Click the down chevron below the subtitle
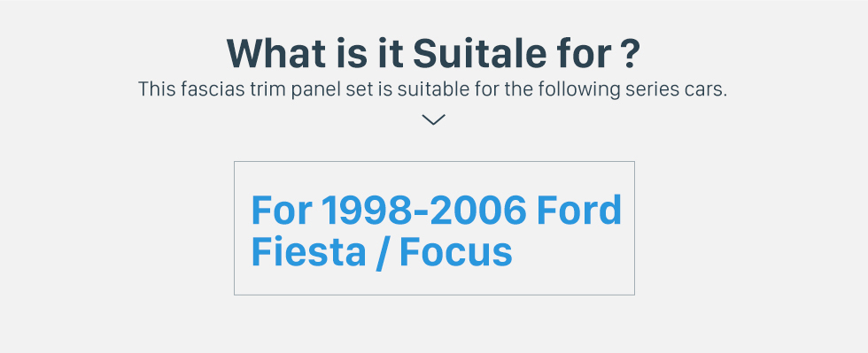This screenshot has height=353, width=868. click(433, 119)
